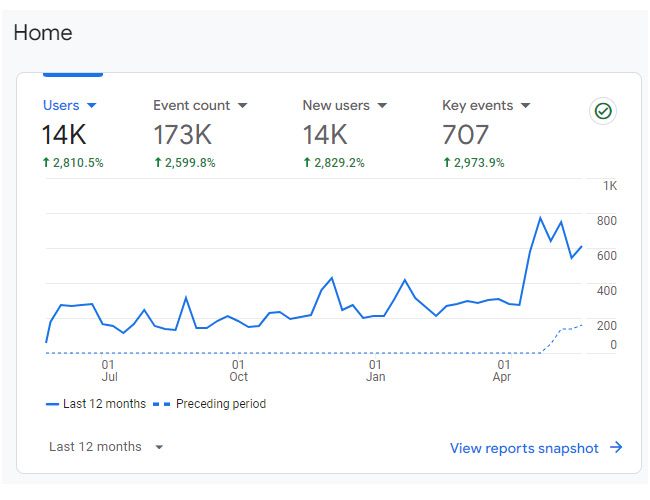Click the up arrow beside 2,829.2% change

[x=307, y=162]
